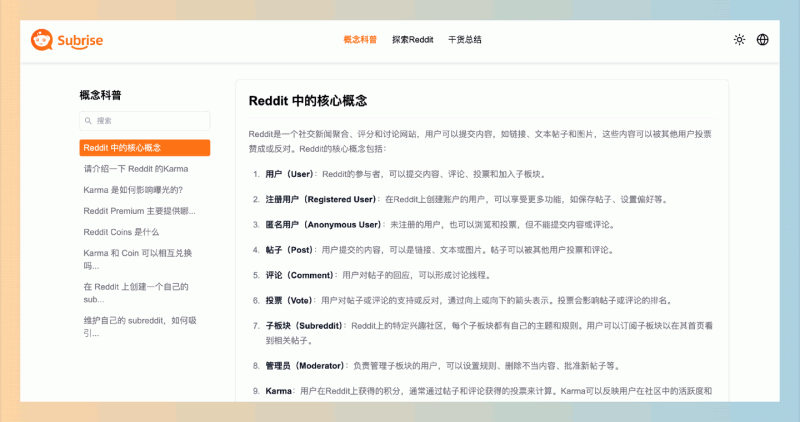The width and height of the screenshot is (800, 422).
Task: Select sidebar item Reddit 中的核心概念
Action: click(144, 148)
